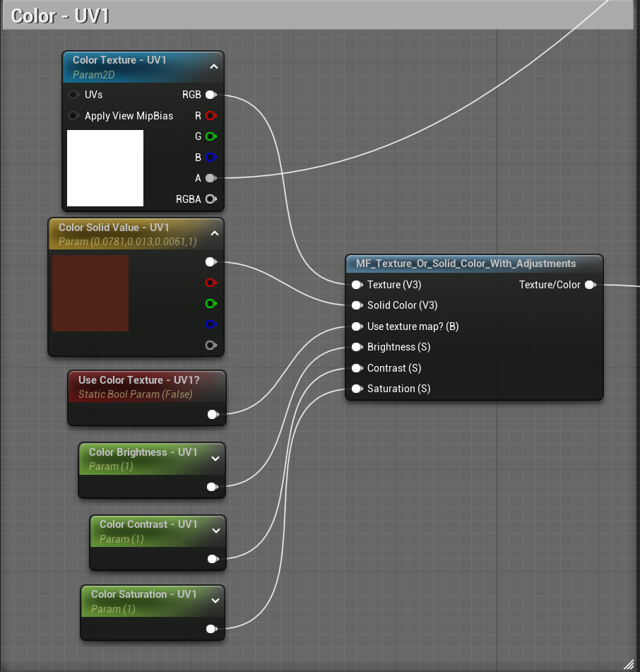Click the alpha output pin of Color Solid Value - UV1
This screenshot has width=640, height=672.
(x=211, y=345)
